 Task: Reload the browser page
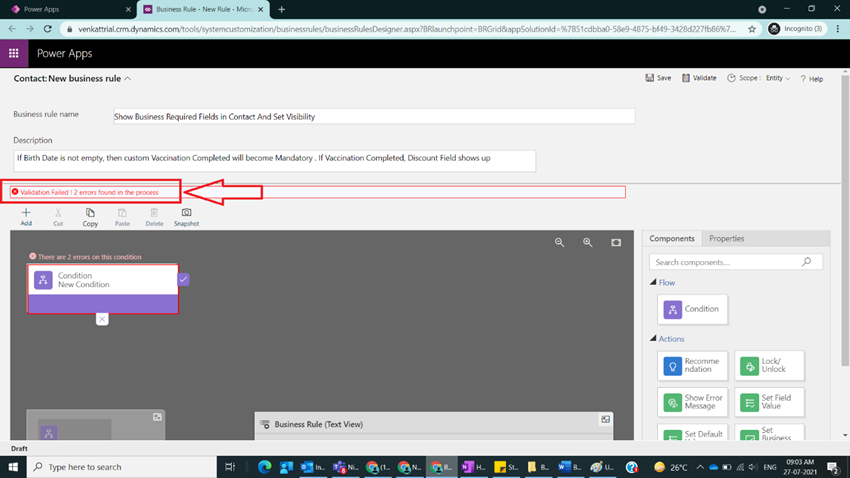click(48, 29)
